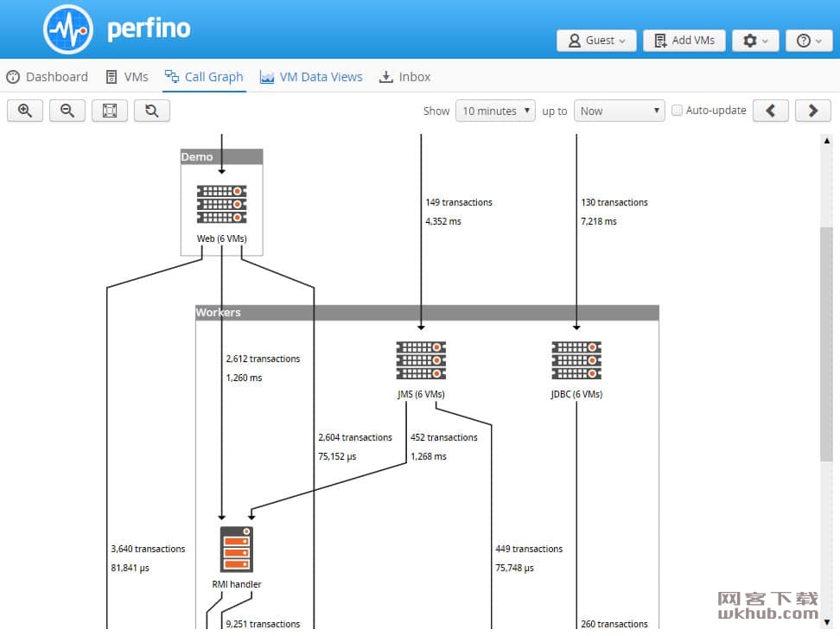Click the 9,251 transactions edge label

coord(263,624)
